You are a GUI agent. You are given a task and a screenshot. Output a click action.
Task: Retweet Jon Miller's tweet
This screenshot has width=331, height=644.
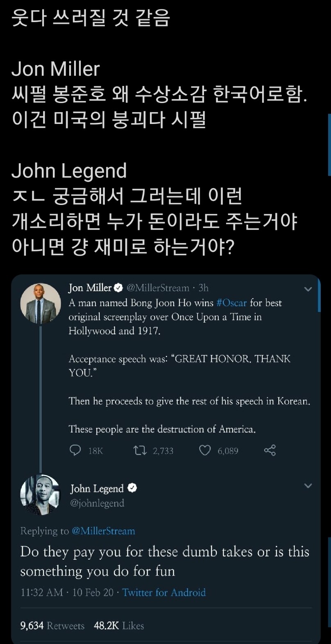(140, 450)
